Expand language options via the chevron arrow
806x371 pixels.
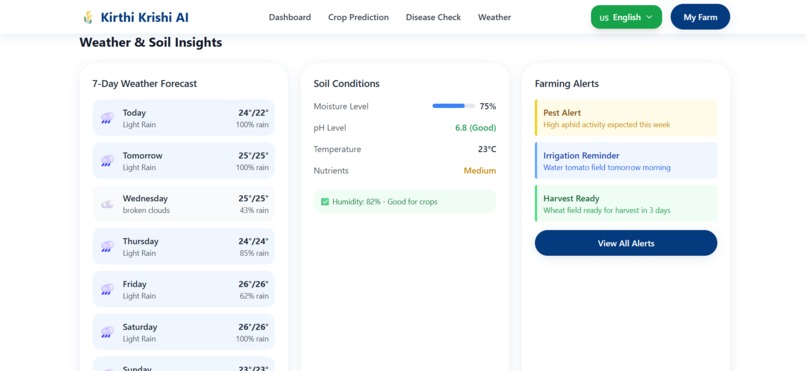(x=649, y=17)
